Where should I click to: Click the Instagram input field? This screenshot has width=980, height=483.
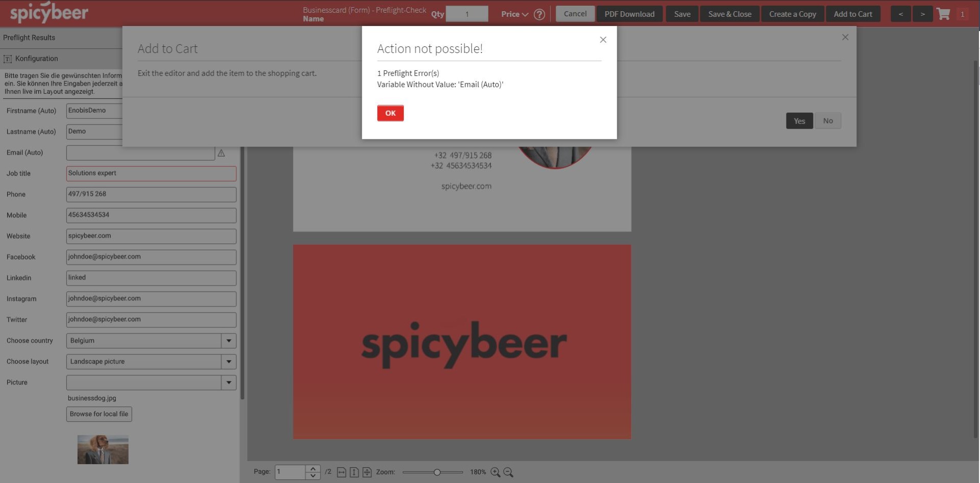(151, 299)
